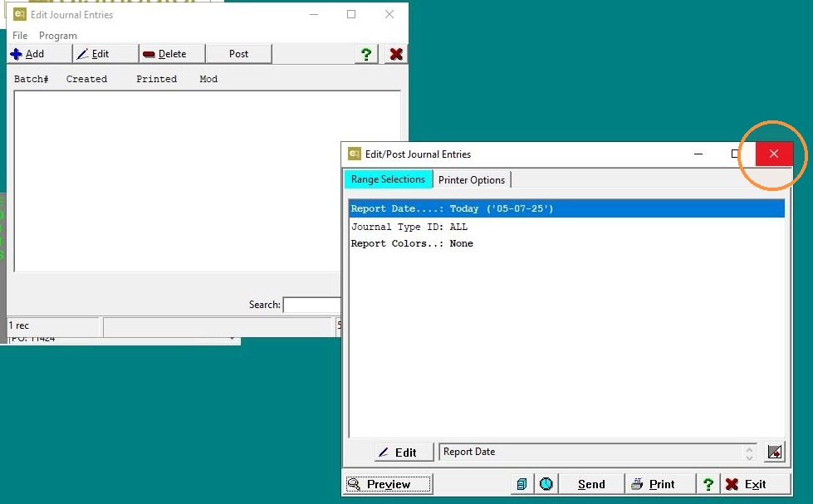Open Program menu in Edit Journal Entries
The width and height of the screenshot is (813, 504).
[57, 35]
